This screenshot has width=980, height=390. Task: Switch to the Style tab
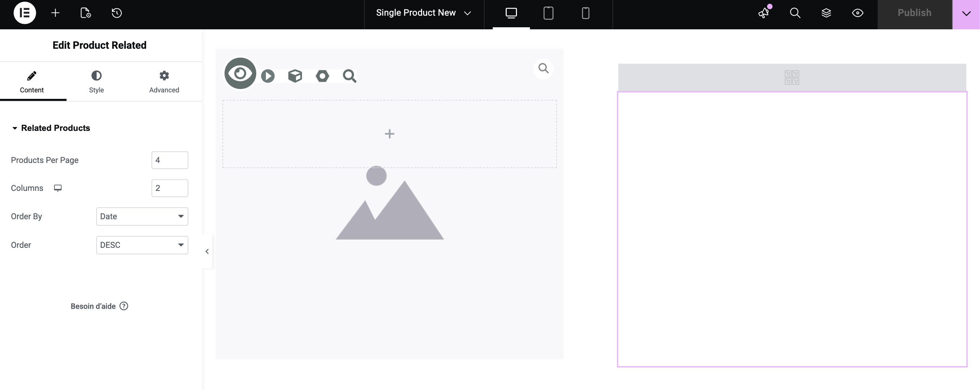(96, 81)
